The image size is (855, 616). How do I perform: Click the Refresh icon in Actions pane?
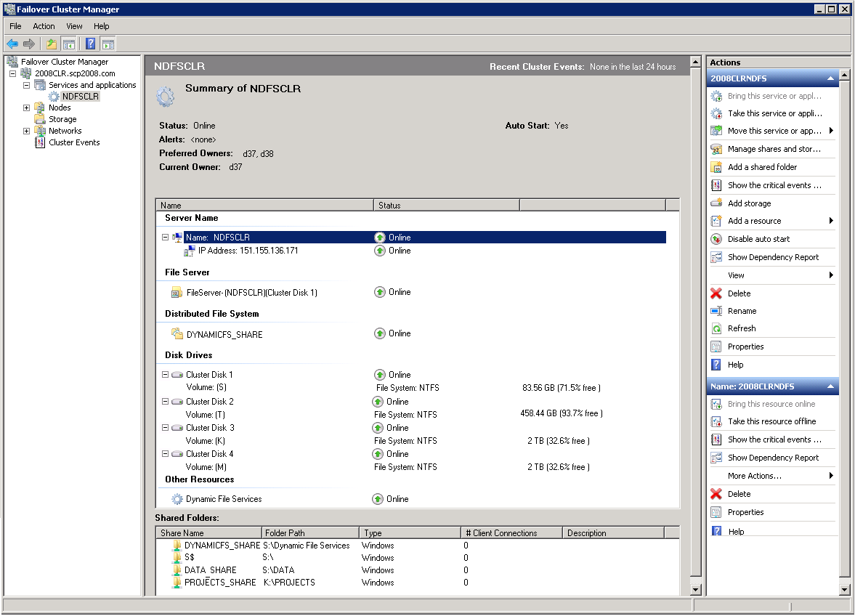pyautogui.click(x=716, y=328)
